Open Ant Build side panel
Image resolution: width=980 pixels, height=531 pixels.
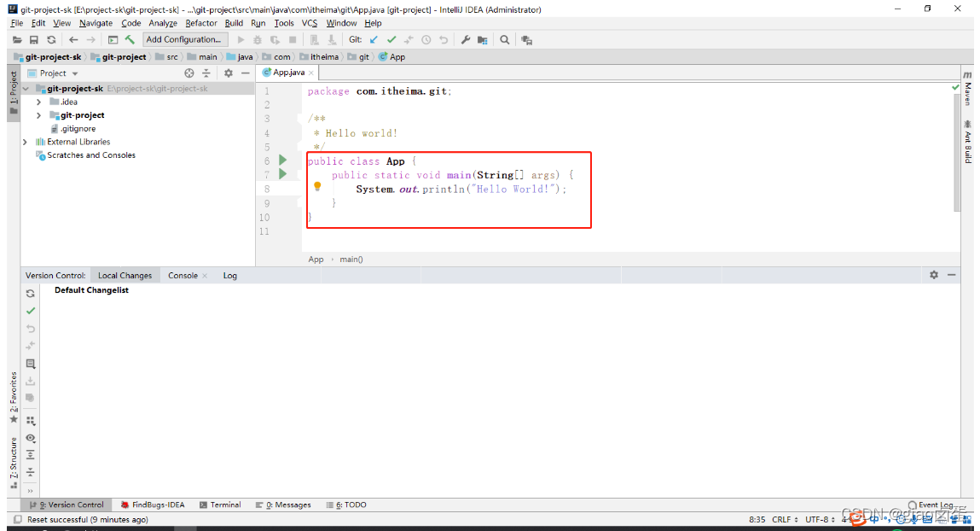click(x=967, y=141)
